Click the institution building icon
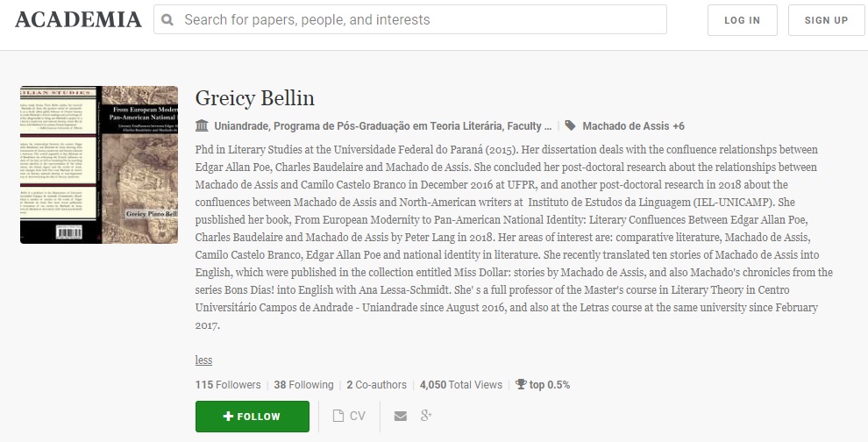 click(202, 125)
